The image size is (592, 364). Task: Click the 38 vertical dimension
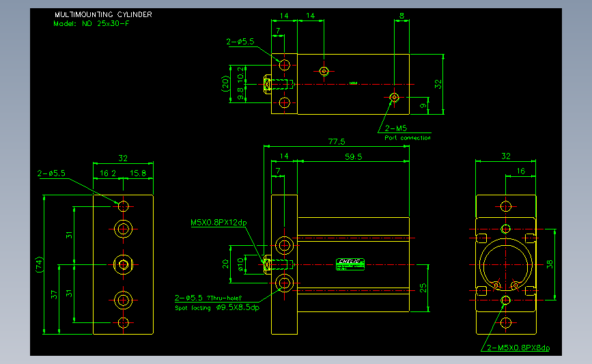[x=550, y=264]
